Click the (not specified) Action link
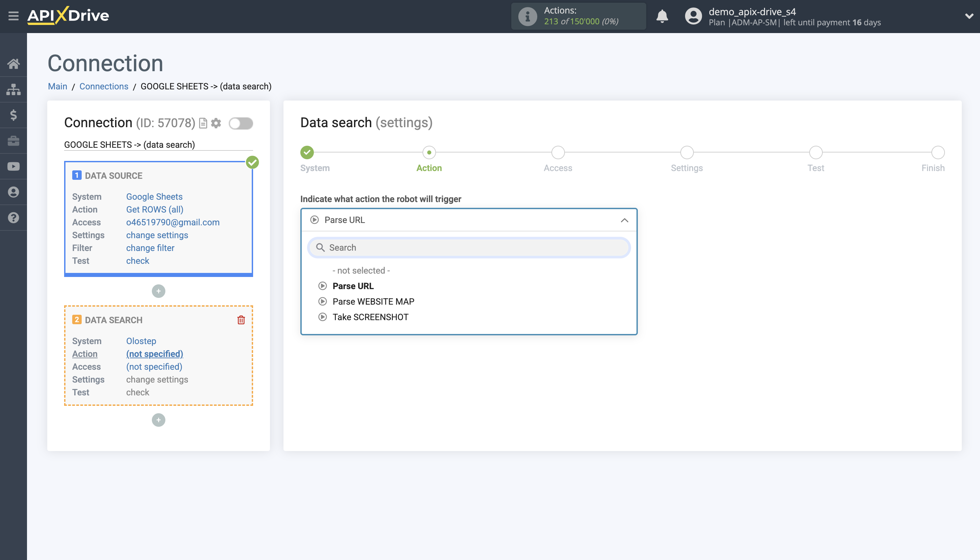Viewport: 980px width, 560px height. 155,354
